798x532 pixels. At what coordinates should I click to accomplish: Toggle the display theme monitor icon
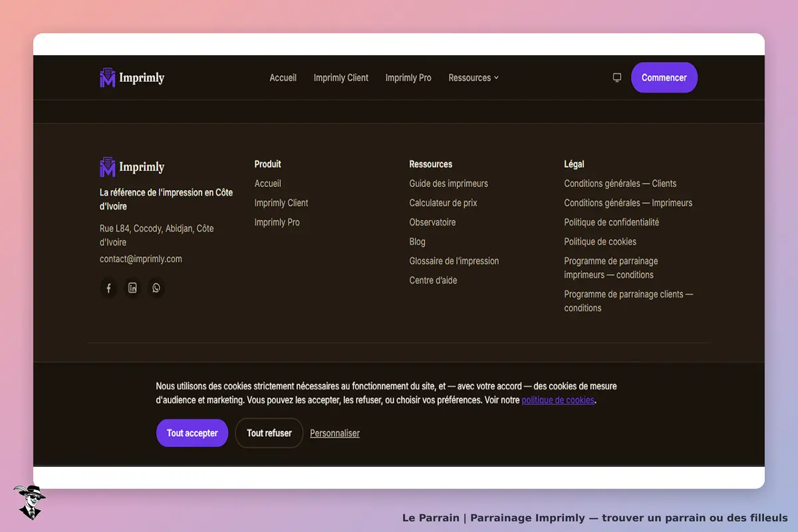[617, 78]
